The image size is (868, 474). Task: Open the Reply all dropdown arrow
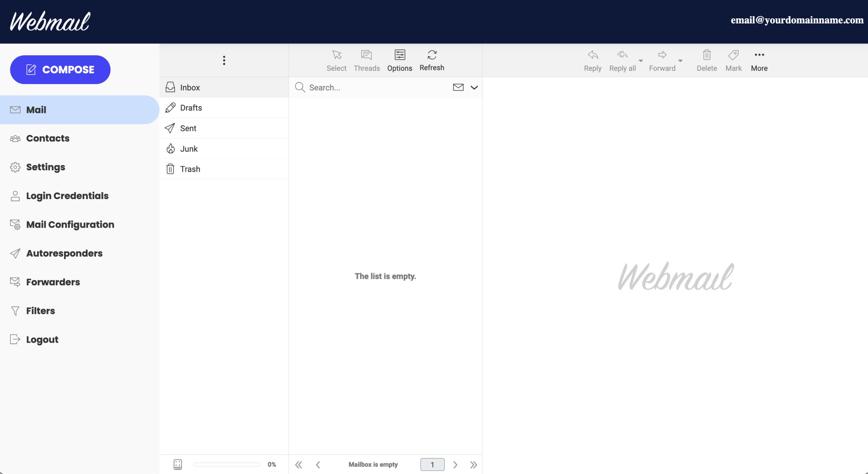click(x=640, y=61)
